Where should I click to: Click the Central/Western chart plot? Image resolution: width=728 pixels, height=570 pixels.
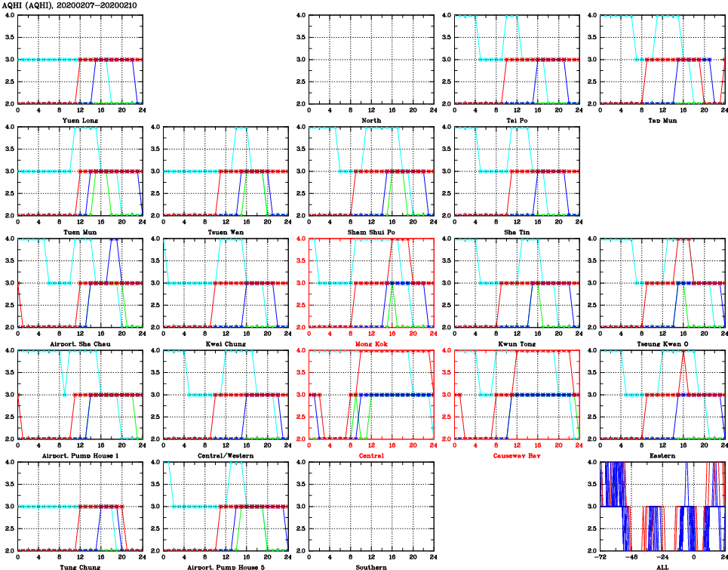tap(226, 394)
